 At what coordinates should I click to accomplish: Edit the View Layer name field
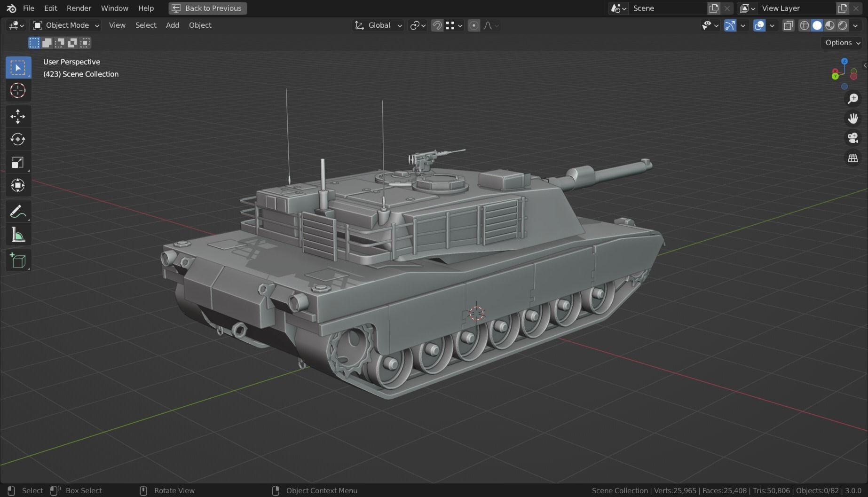coord(797,8)
